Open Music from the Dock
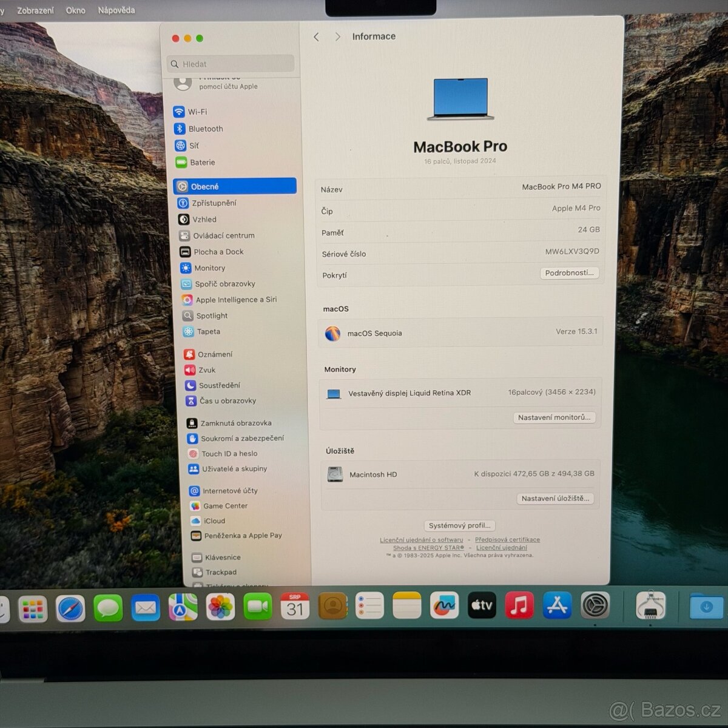This screenshot has height=728, width=728. click(519, 605)
